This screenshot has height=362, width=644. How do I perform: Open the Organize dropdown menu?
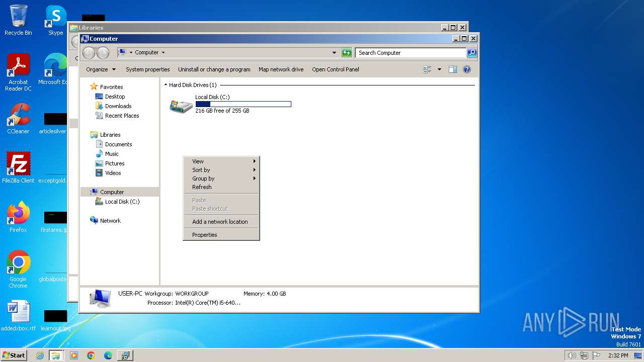click(x=101, y=69)
